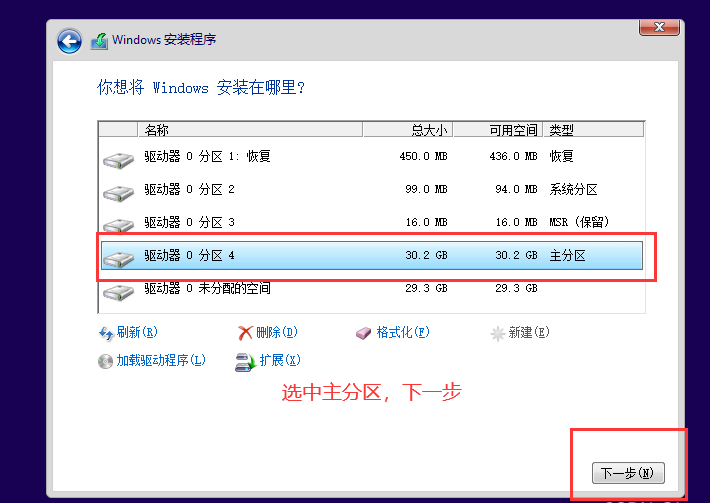The image size is (710, 503).
Task: Click the 可用空间 column header
Action: click(x=498, y=130)
